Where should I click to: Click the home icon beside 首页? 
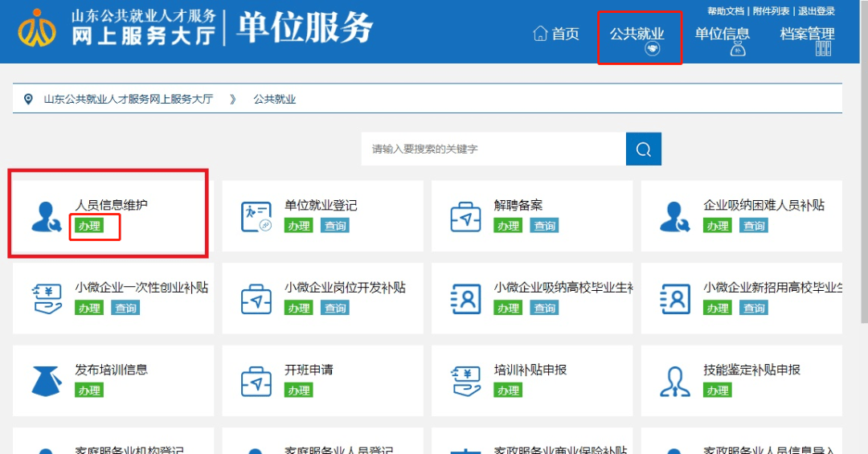point(540,34)
